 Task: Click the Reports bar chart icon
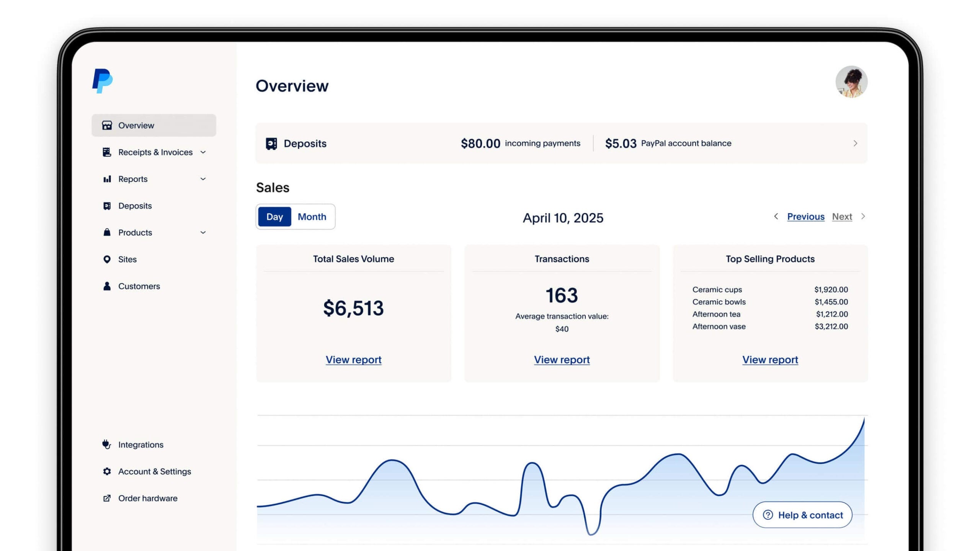click(x=107, y=179)
